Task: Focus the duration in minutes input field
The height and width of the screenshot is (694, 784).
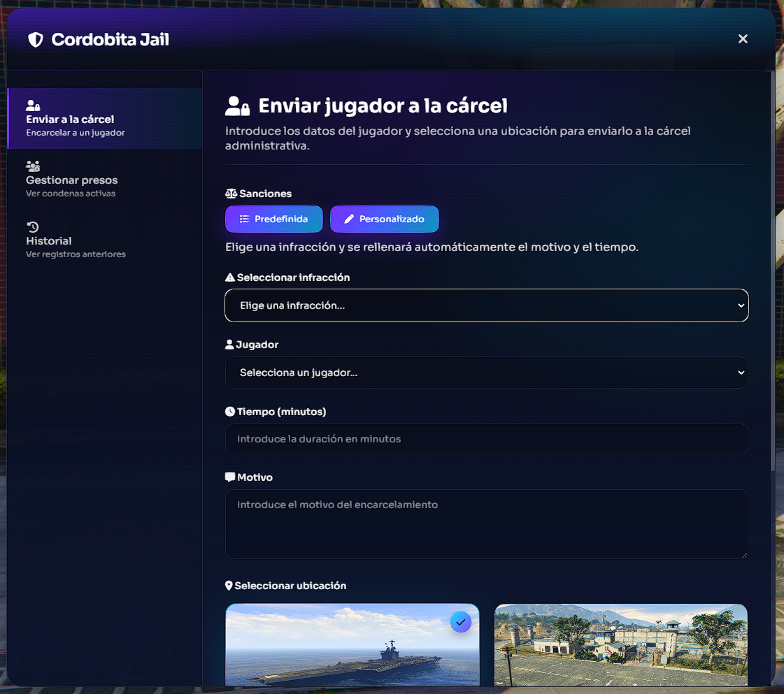Action: click(x=487, y=439)
